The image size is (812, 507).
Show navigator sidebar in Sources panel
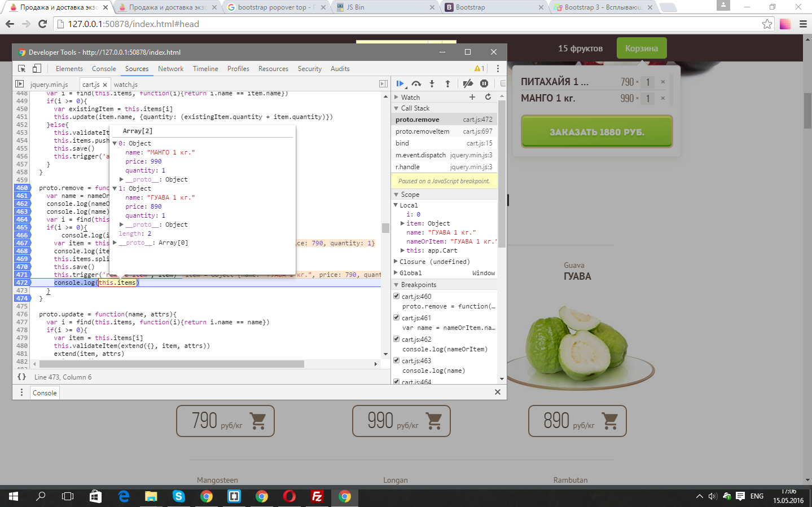[x=20, y=84]
